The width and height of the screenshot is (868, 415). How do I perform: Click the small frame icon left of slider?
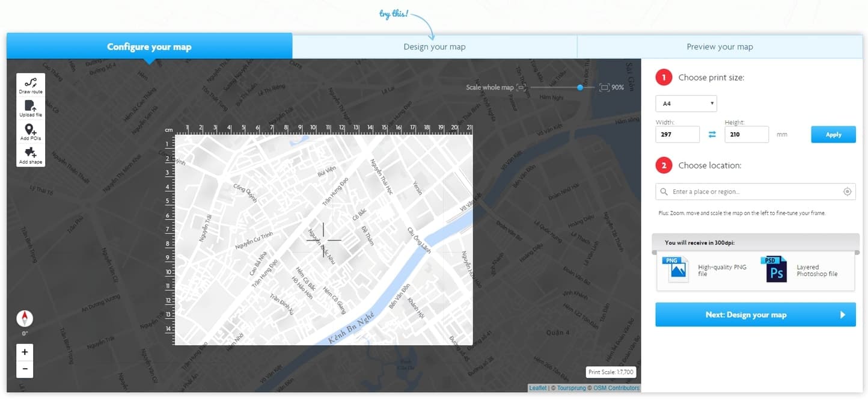point(521,88)
